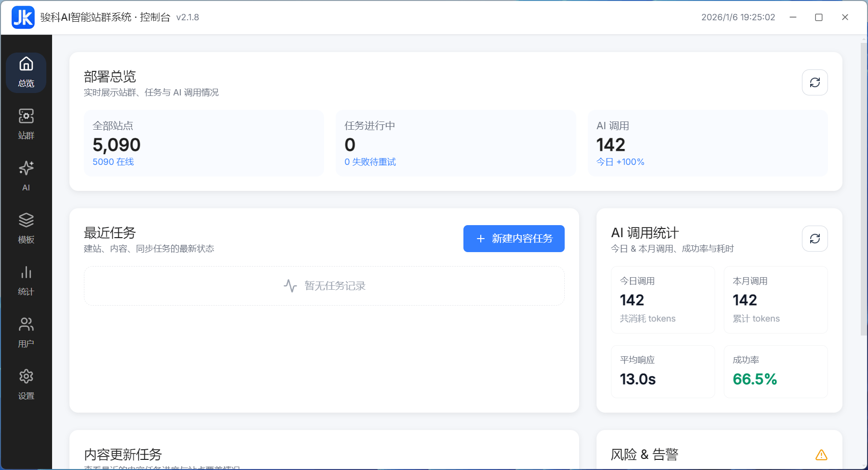Select the 站群 site group icon
The height and width of the screenshot is (470, 868).
coord(26,123)
